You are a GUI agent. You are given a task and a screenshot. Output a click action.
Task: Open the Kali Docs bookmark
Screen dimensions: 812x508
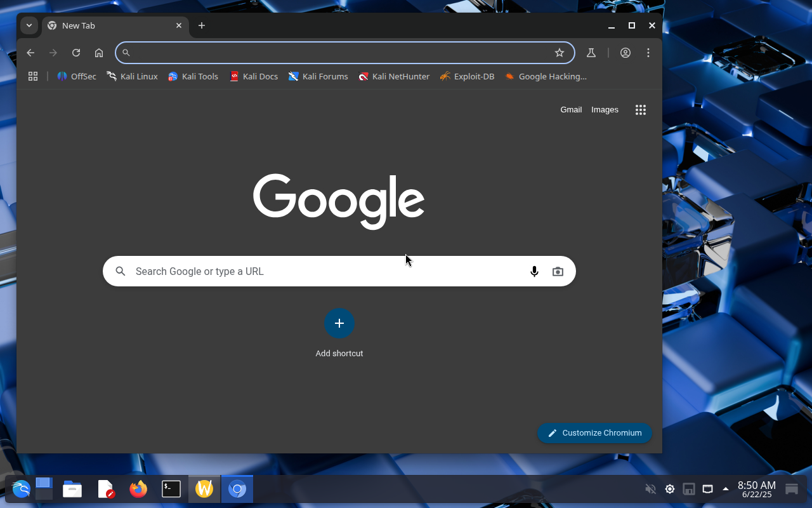254,76
